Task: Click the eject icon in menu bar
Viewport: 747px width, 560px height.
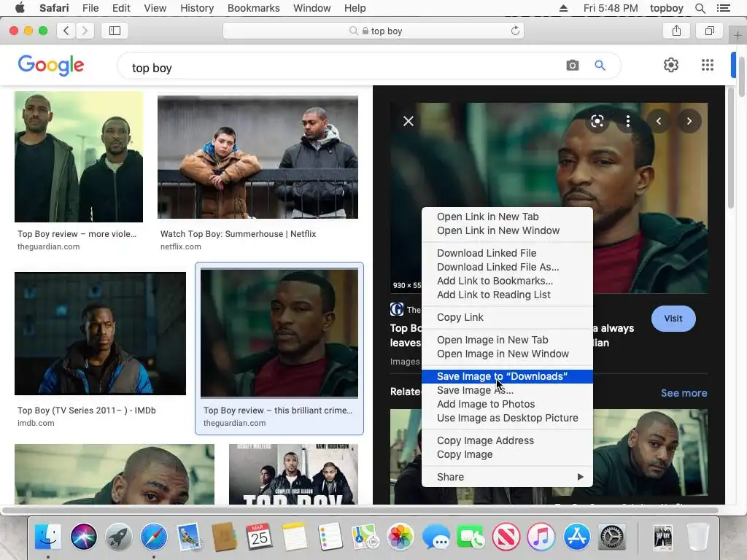Action: pyautogui.click(x=563, y=8)
